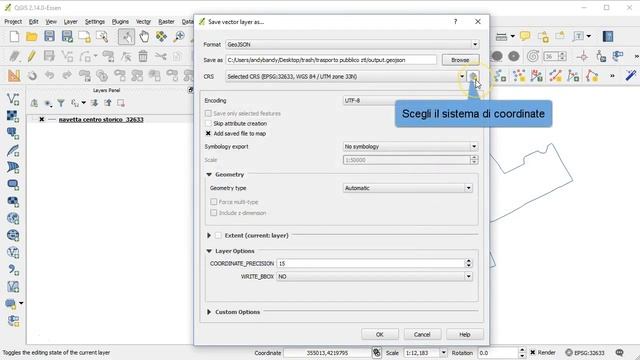Toggle extents lock icon next to coordinate field
Screen dimensions: 640x360
click(x=376, y=353)
